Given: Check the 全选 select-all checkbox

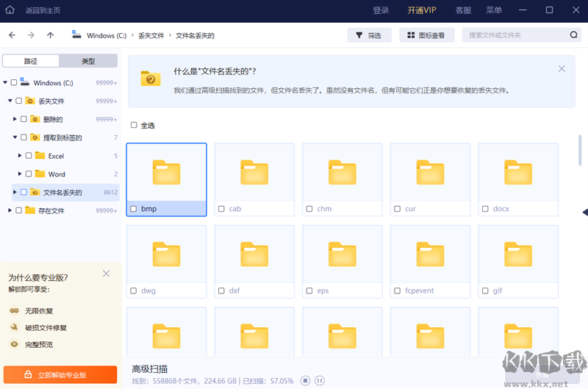Looking at the screenshot, I should click(134, 125).
